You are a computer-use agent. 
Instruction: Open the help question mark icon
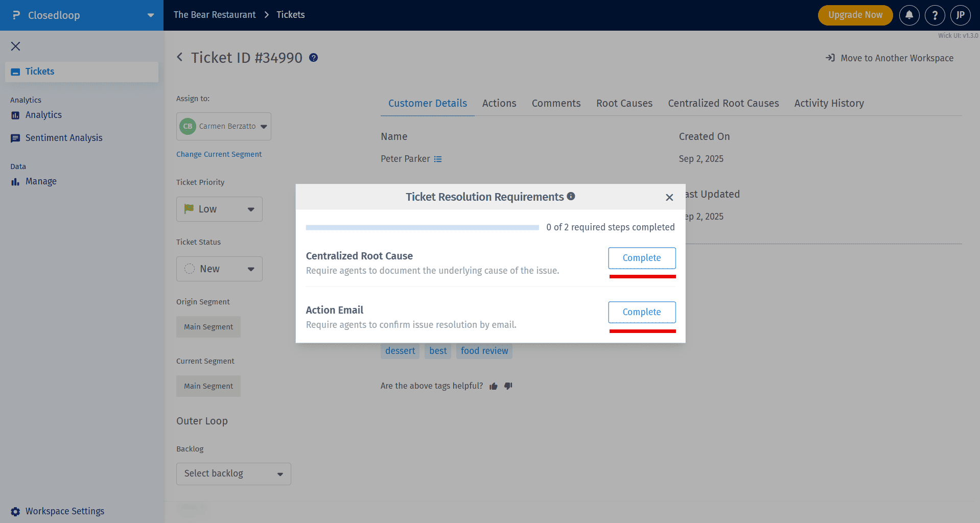tap(935, 15)
